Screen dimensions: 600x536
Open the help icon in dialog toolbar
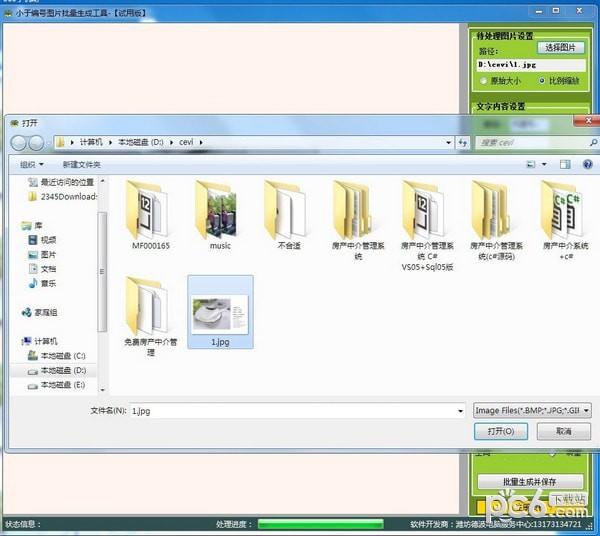586,163
